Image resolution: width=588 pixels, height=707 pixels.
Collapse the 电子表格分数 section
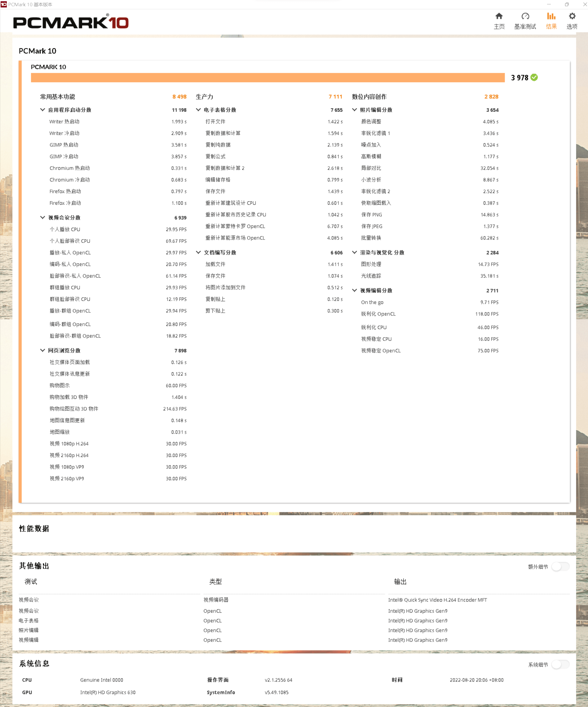click(198, 110)
